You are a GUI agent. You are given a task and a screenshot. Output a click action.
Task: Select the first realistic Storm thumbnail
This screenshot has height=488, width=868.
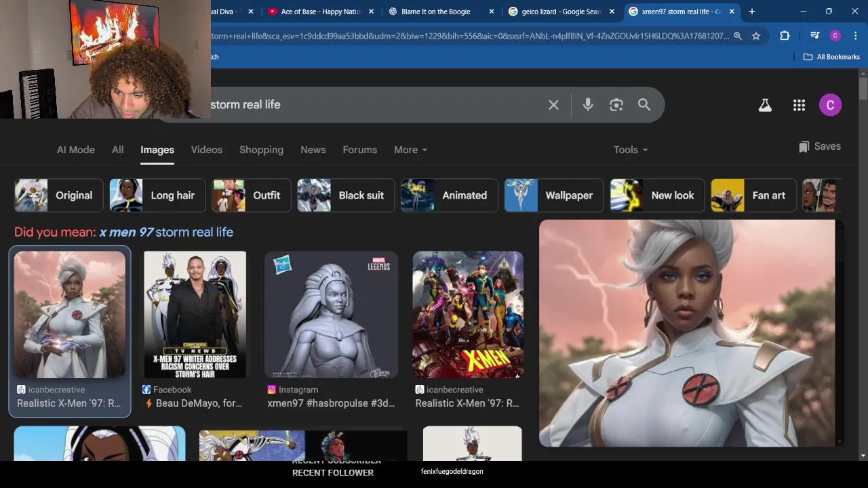click(70, 314)
